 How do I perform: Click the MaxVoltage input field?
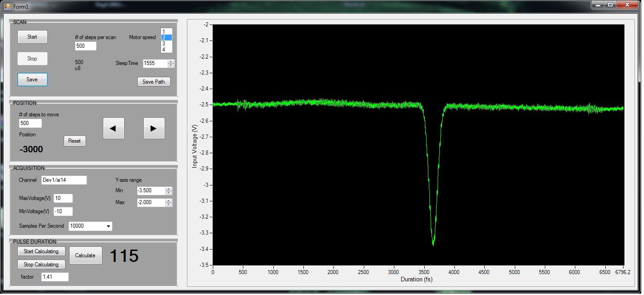[x=63, y=198]
